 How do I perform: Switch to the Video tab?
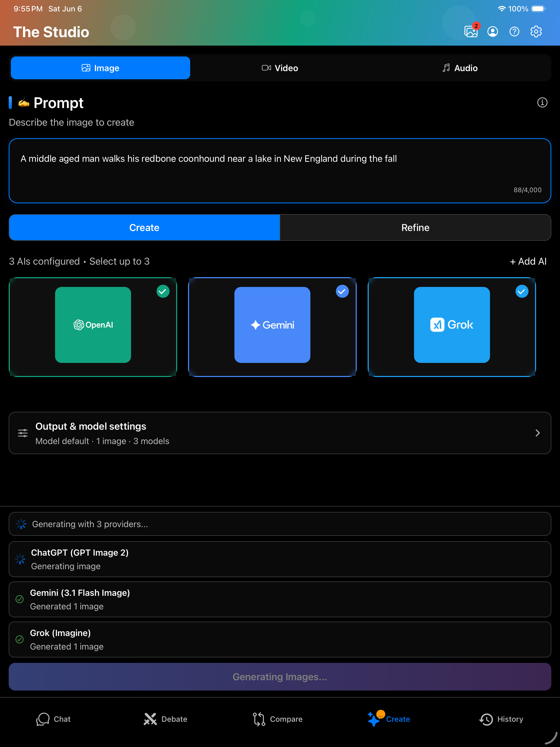coord(280,68)
